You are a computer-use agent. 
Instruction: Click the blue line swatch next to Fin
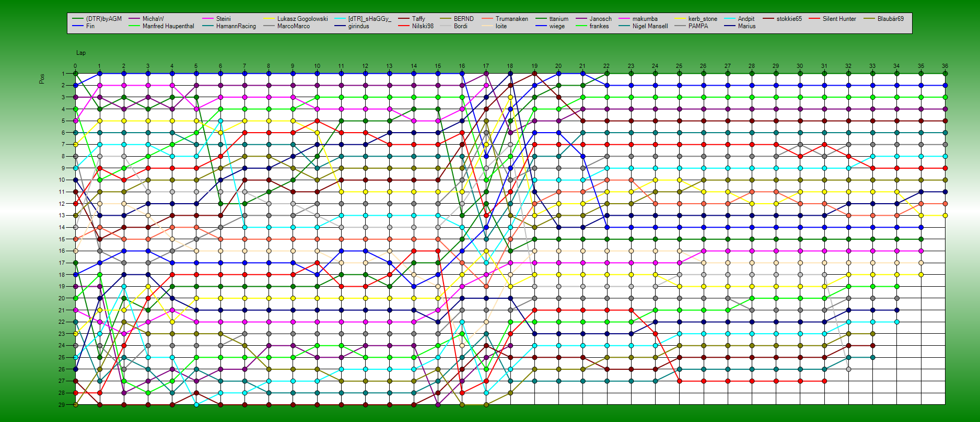78,26
